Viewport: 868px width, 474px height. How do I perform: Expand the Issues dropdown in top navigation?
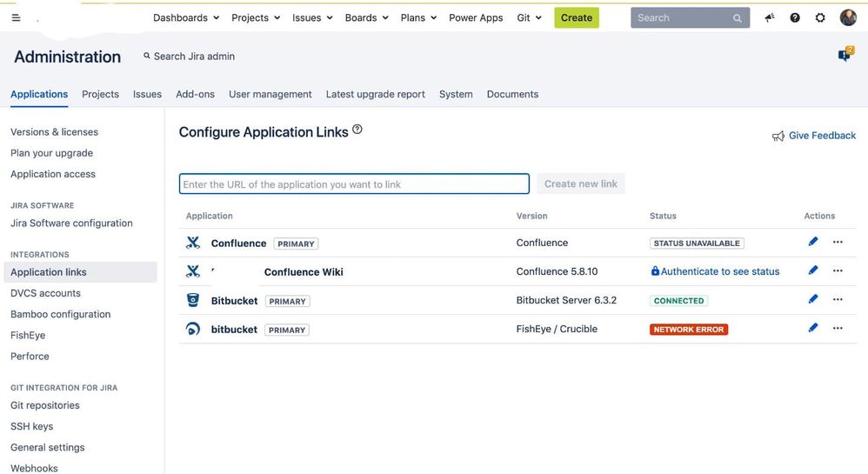tap(312, 17)
